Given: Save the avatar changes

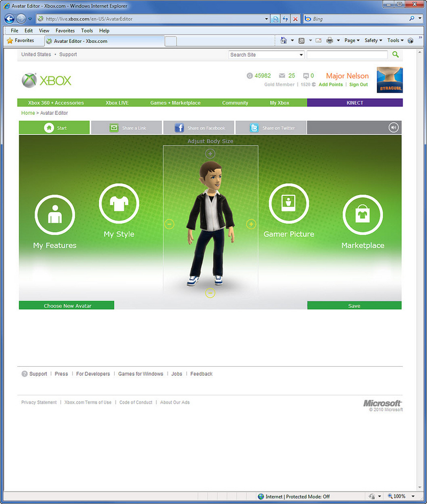Looking at the screenshot, I should pyautogui.click(x=354, y=305).
